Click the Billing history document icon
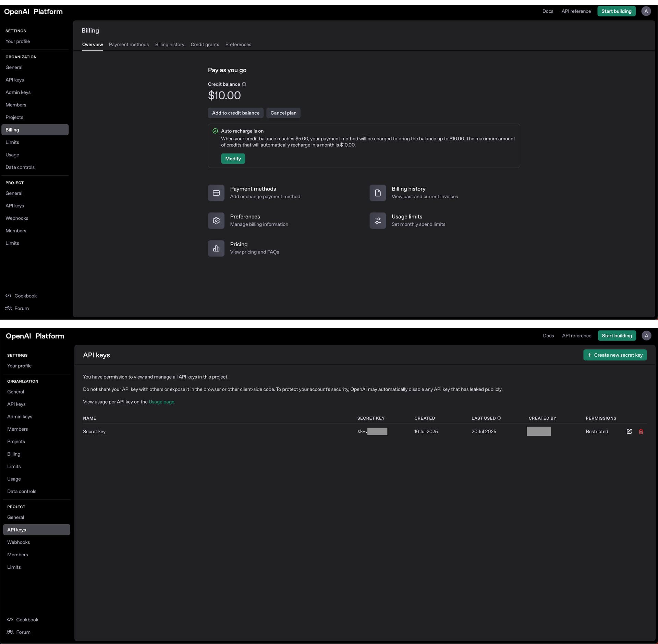 pos(378,193)
